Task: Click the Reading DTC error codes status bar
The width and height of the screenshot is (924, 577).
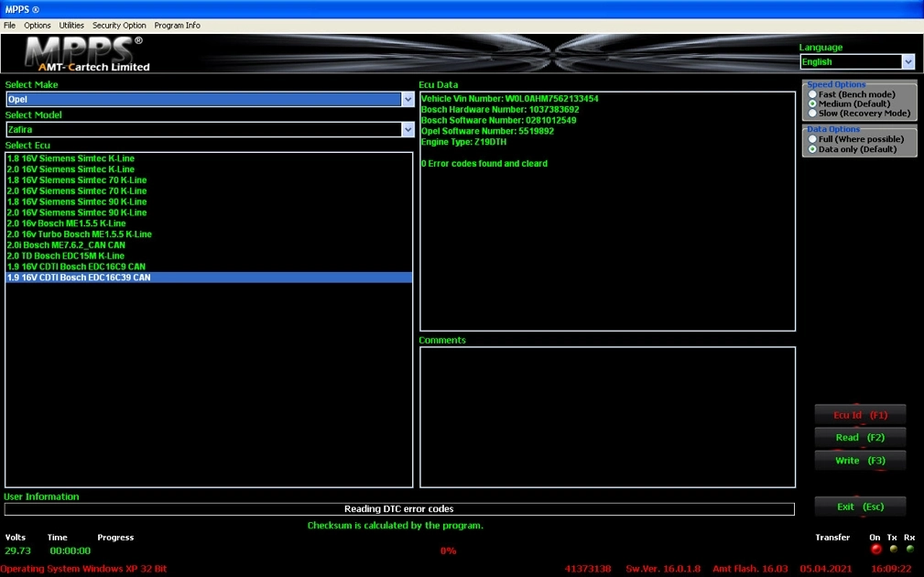Action: (x=399, y=508)
